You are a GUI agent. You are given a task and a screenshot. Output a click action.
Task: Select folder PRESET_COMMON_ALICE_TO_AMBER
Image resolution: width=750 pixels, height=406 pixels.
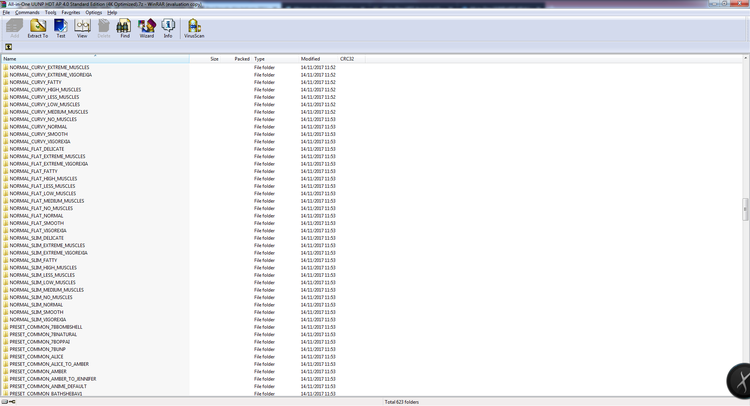pyautogui.click(x=49, y=364)
